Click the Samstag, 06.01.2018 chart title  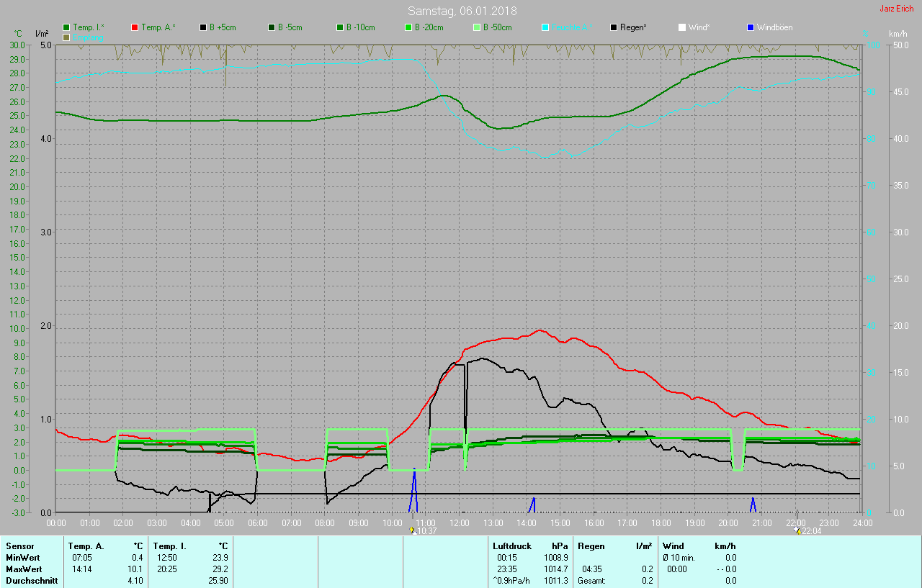point(462,11)
